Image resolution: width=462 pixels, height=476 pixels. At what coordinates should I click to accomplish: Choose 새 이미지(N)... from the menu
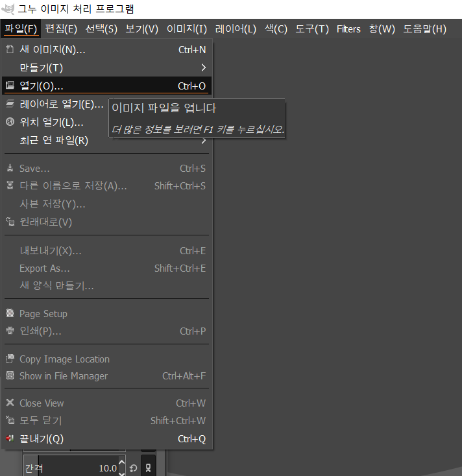click(x=106, y=49)
